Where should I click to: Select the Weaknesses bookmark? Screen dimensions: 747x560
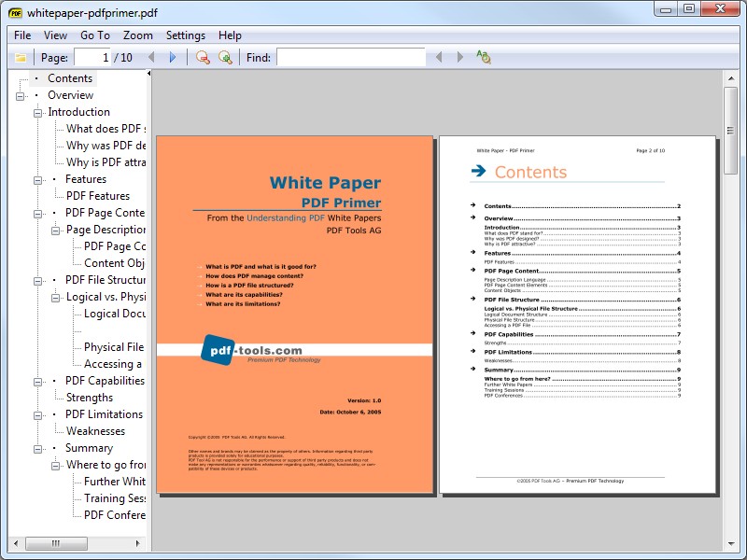point(97,430)
